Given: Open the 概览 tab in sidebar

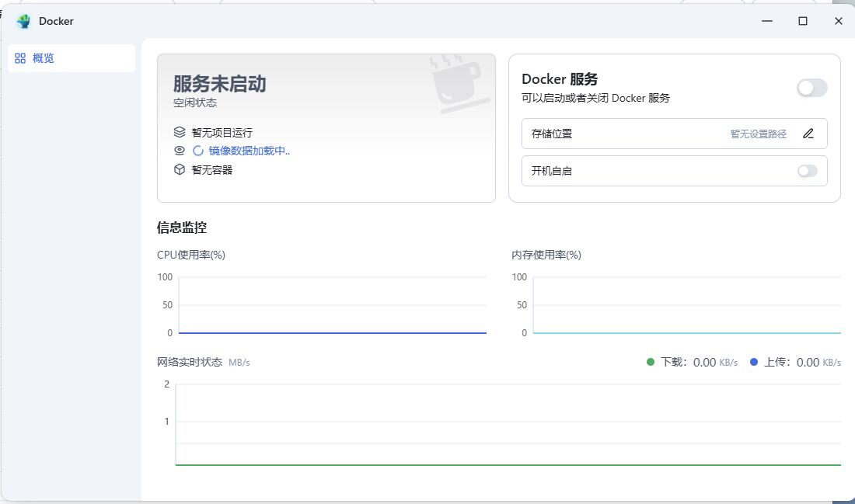Looking at the screenshot, I should point(44,58).
